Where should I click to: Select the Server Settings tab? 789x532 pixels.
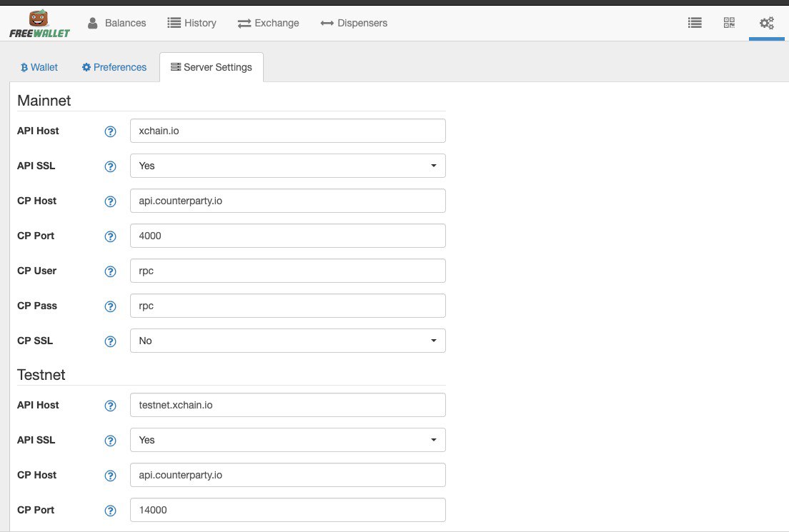click(x=211, y=67)
